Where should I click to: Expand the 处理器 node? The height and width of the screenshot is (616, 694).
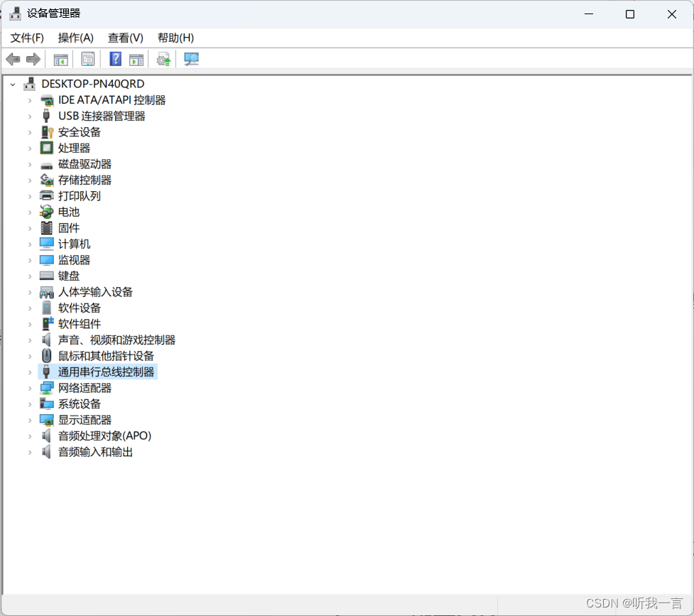point(30,148)
